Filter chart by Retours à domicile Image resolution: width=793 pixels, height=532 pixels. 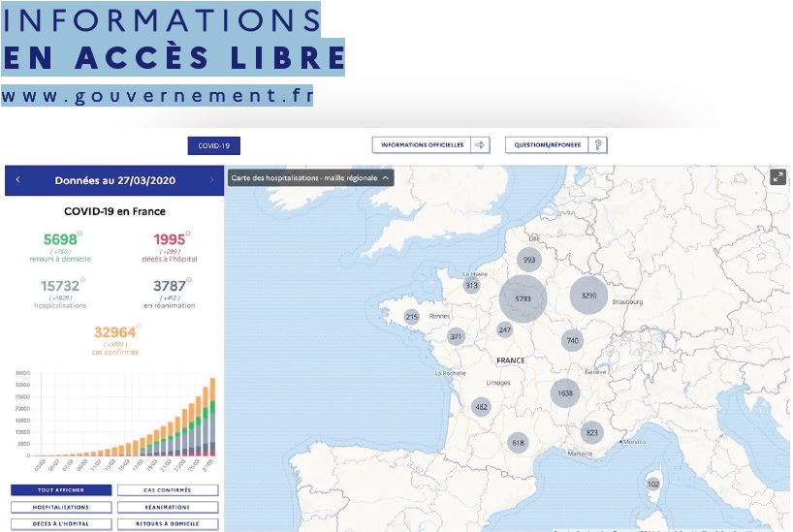tap(168, 524)
